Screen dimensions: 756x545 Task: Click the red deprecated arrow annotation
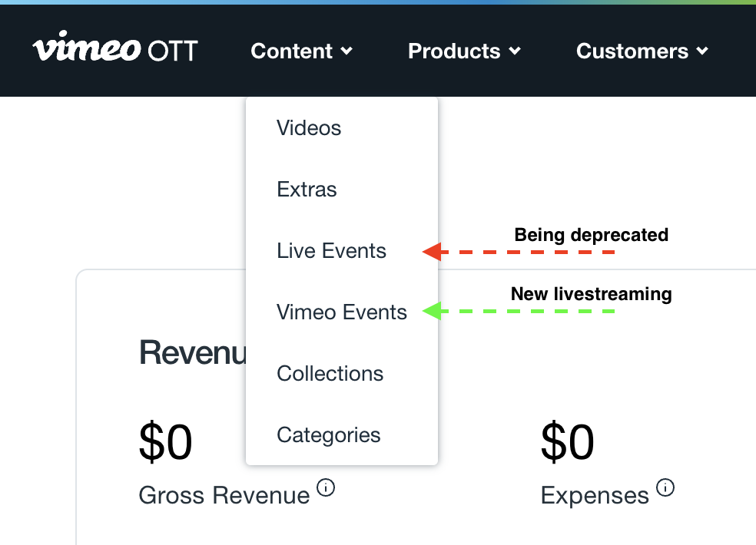[519, 252]
